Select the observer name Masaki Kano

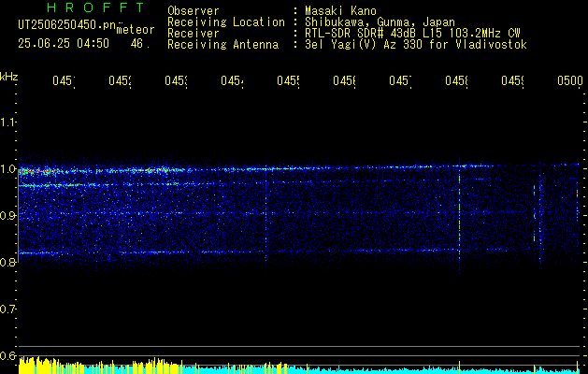click(340, 10)
